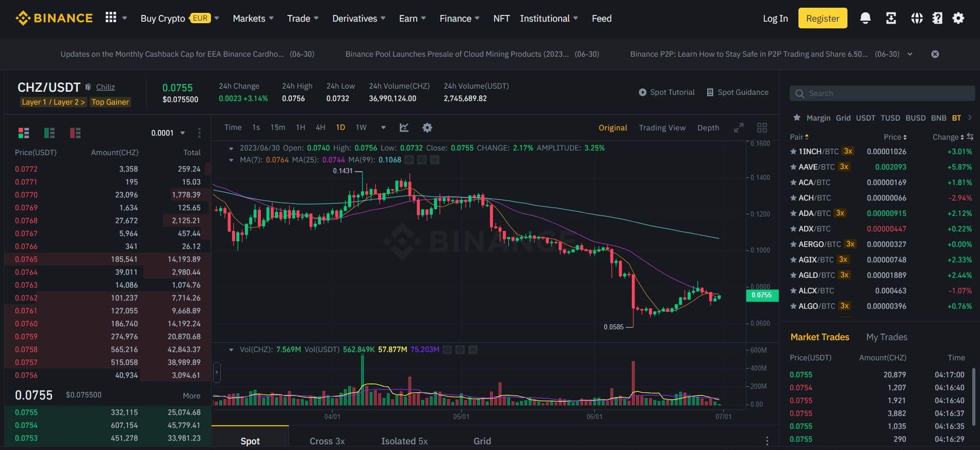Sort pair list by Change

[948, 137]
